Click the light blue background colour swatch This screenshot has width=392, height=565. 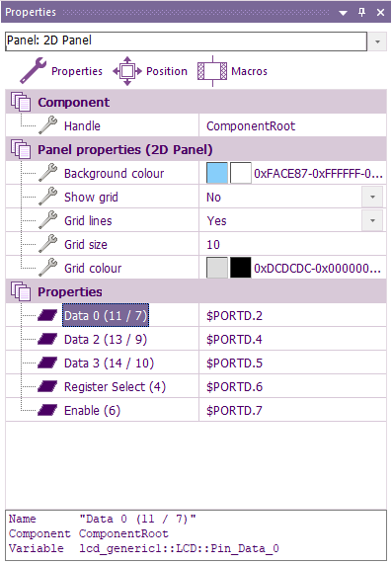[217, 173]
